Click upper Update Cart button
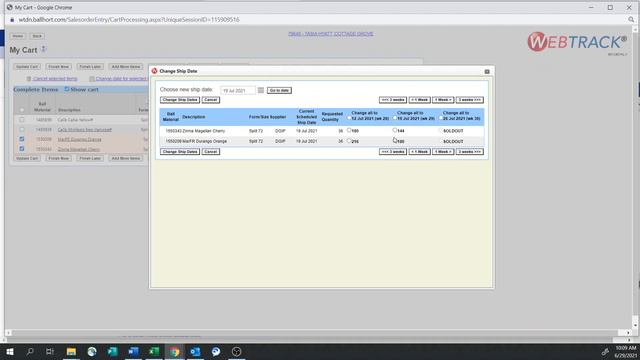The image size is (640, 360). [x=27, y=67]
